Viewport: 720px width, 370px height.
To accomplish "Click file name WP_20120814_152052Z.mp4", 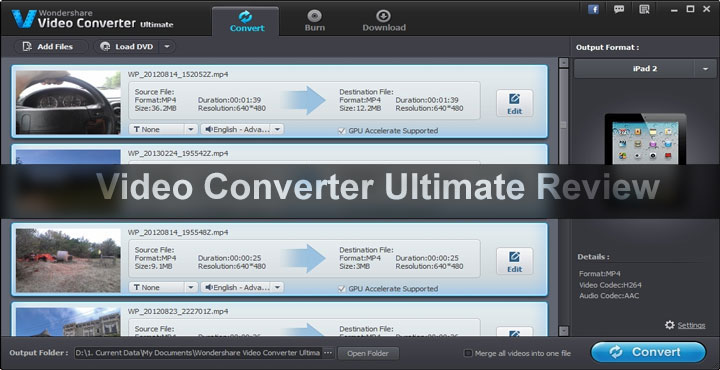I will point(178,74).
